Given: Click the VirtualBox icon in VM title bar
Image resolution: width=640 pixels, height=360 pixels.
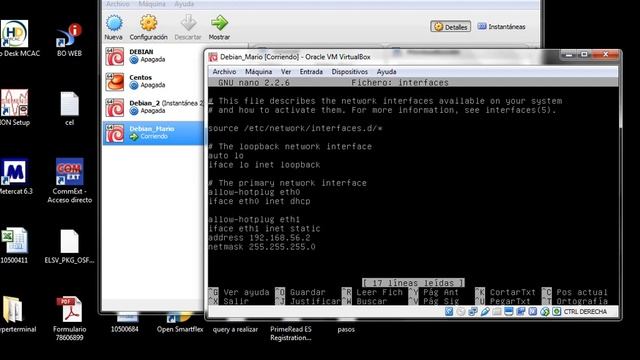Looking at the screenshot, I should coord(213,57).
